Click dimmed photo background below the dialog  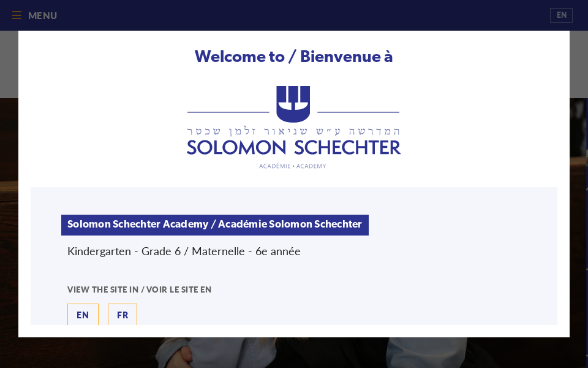294,353
